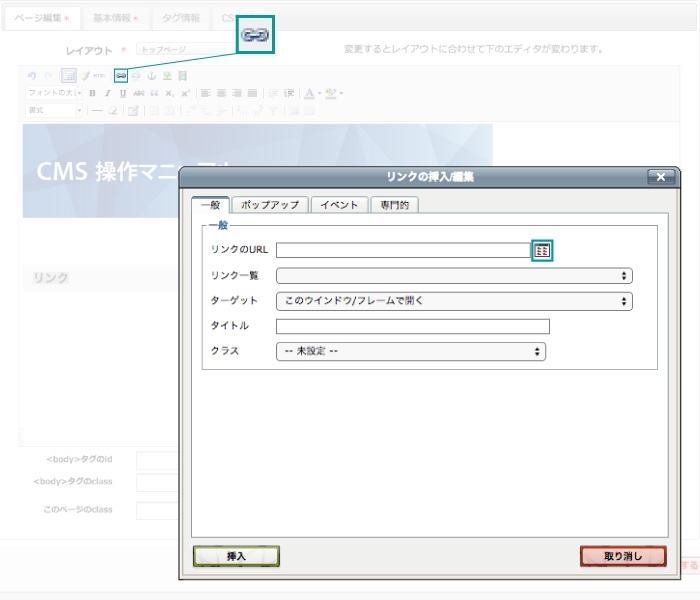
Task: Close the リンクの挿入/編集 dialog
Action: 661,177
